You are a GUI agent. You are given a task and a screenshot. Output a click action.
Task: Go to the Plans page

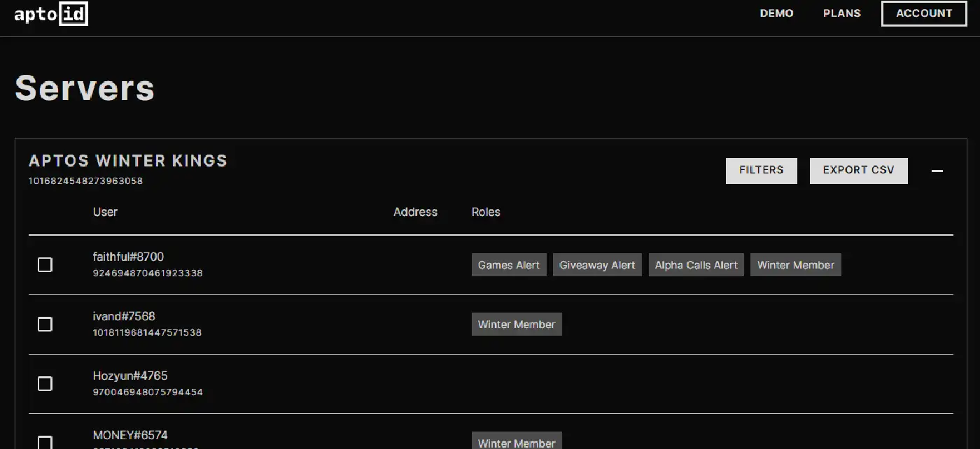pyautogui.click(x=841, y=13)
